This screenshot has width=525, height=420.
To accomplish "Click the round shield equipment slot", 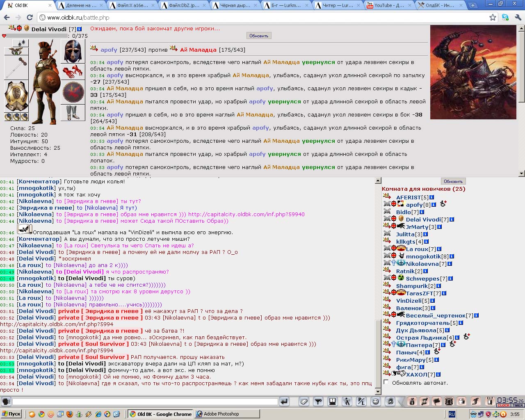I will [x=73, y=92].
